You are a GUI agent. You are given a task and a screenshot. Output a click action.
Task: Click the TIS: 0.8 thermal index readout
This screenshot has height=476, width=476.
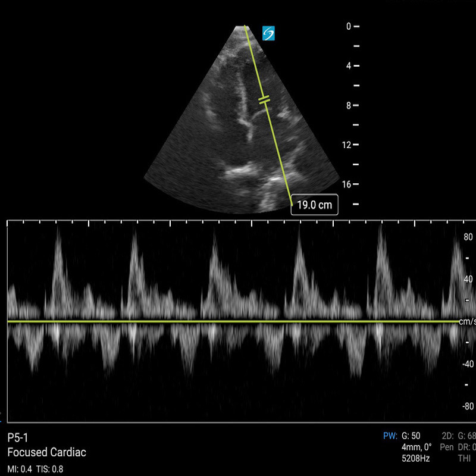pos(49,469)
